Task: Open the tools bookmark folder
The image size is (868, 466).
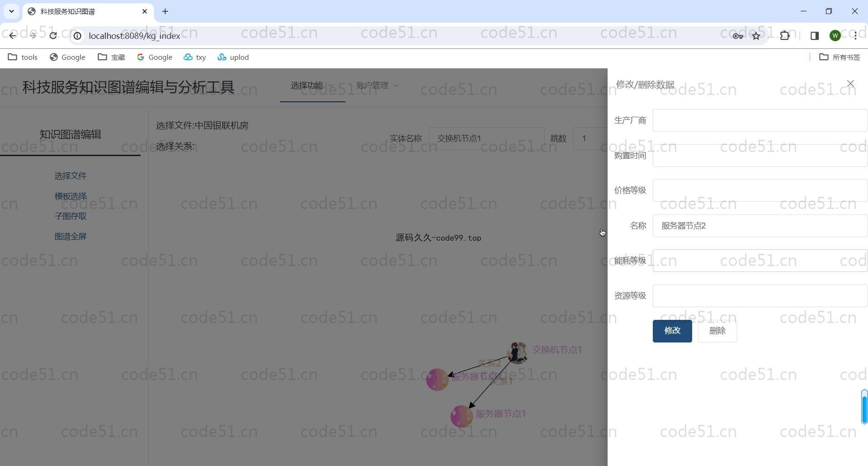Action: pos(23,57)
